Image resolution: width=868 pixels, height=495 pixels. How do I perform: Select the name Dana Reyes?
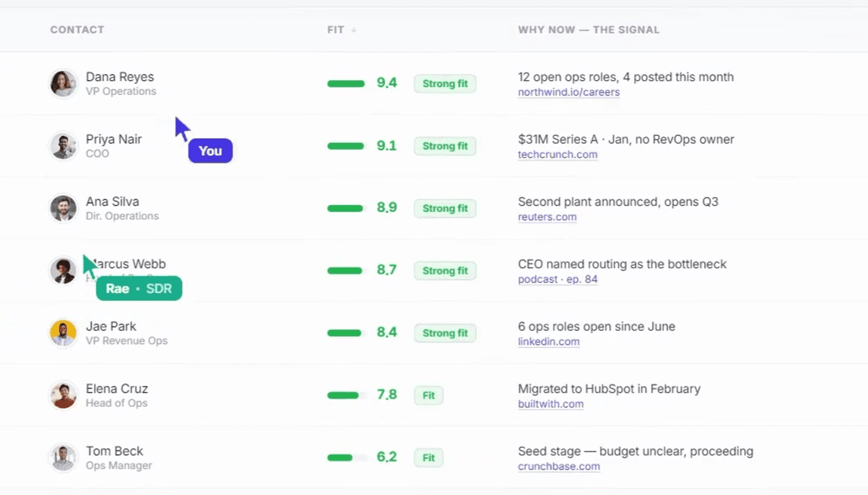(120, 77)
